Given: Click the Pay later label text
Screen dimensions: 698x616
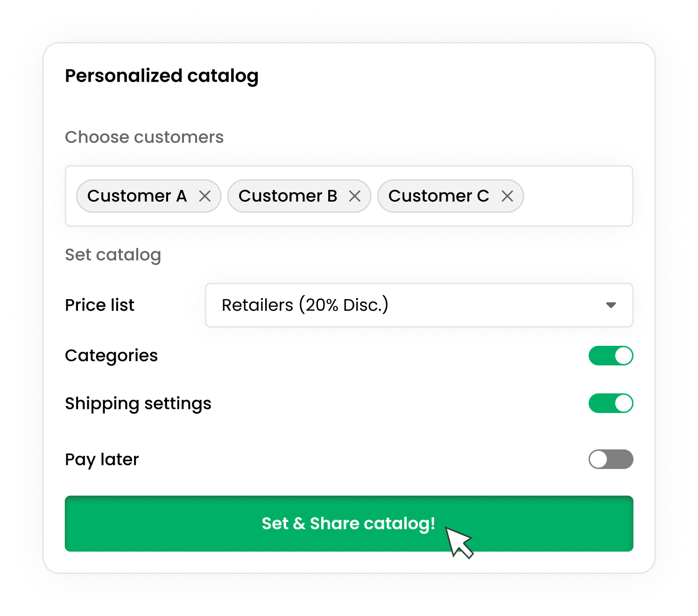Looking at the screenshot, I should click(102, 460).
